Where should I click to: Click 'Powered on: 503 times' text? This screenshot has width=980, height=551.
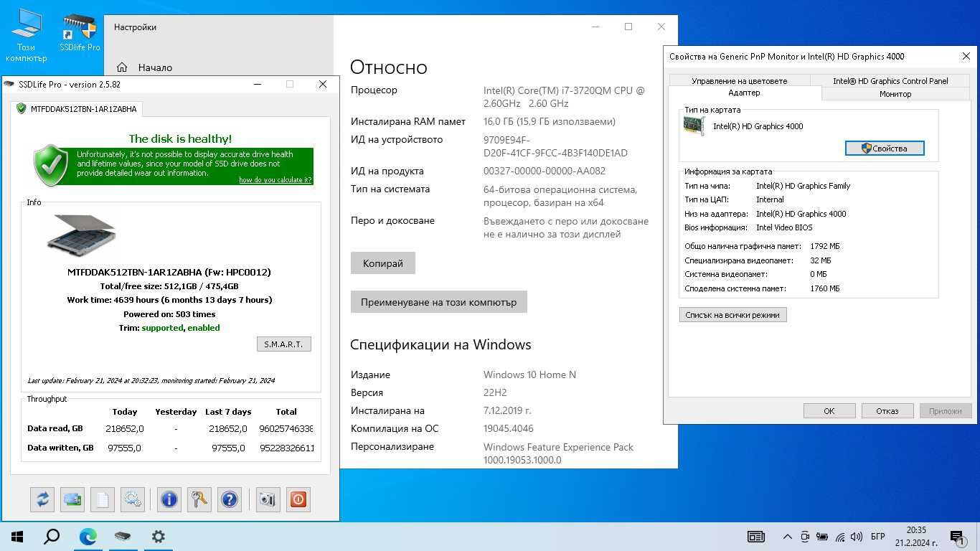click(x=169, y=314)
